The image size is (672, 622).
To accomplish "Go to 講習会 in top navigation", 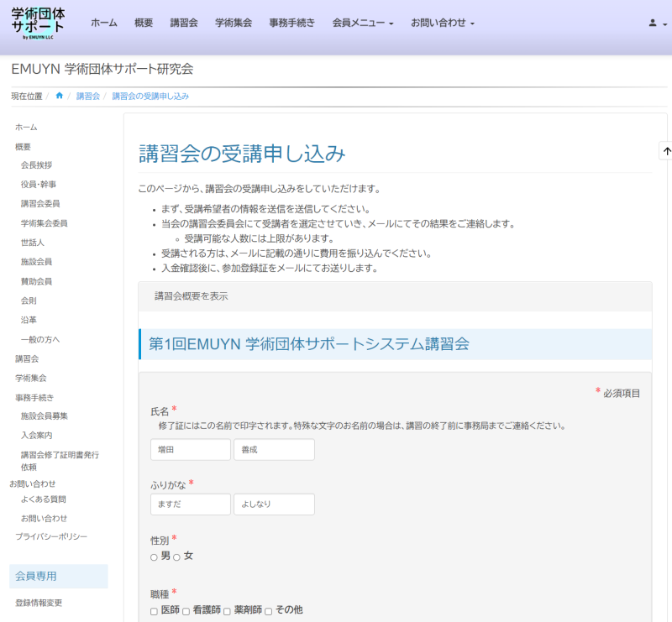I will (184, 24).
